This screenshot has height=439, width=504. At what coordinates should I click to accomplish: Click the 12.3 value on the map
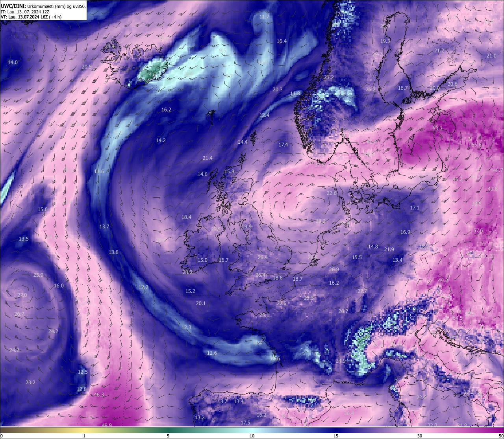coord(186,327)
